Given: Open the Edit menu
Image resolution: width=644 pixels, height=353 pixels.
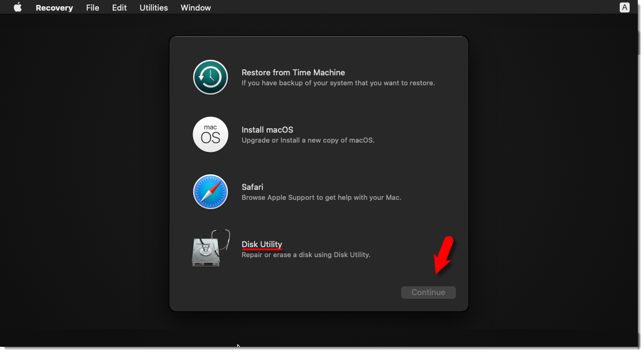Looking at the screenshot, I should [119, 8].
